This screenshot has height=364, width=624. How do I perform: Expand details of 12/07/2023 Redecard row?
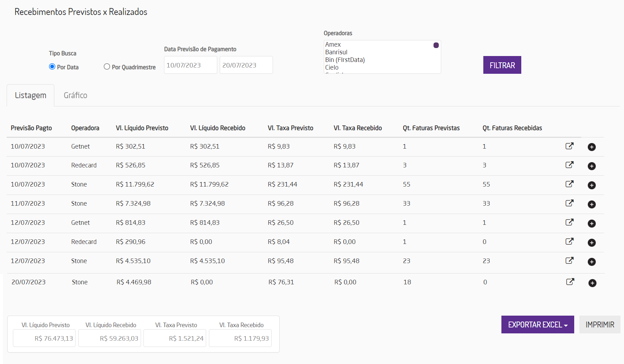[x=592, y=243]
